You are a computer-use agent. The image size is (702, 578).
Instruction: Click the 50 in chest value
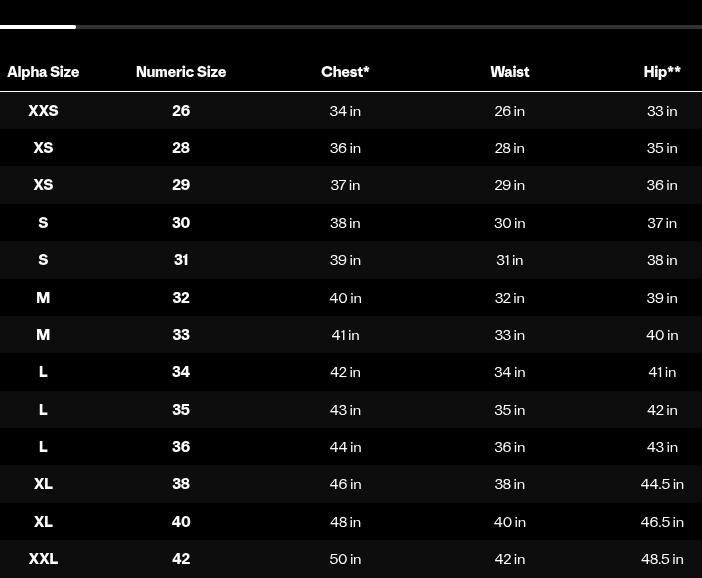tap(345, 559)
